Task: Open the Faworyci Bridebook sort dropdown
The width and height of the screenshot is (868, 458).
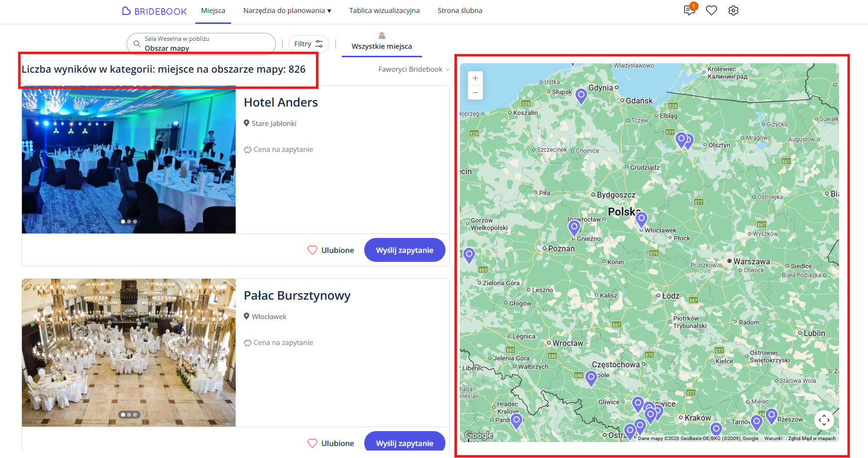Action: [x=413, y=69]
